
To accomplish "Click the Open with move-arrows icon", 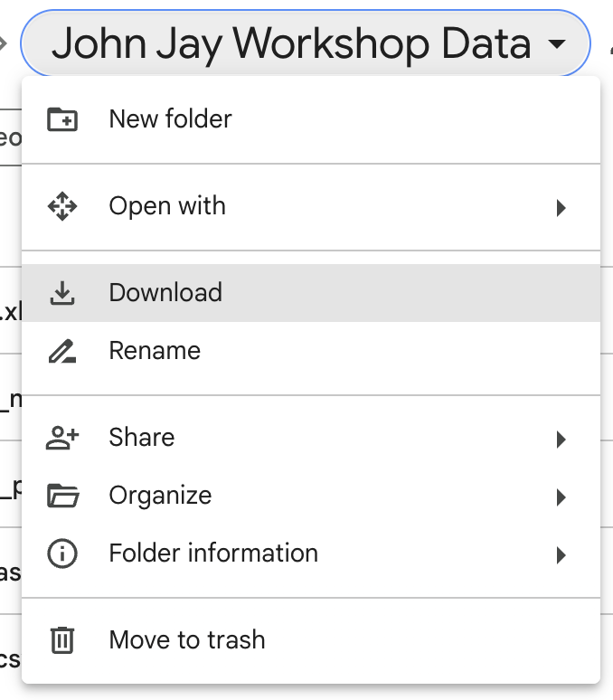I will [62, 206].
